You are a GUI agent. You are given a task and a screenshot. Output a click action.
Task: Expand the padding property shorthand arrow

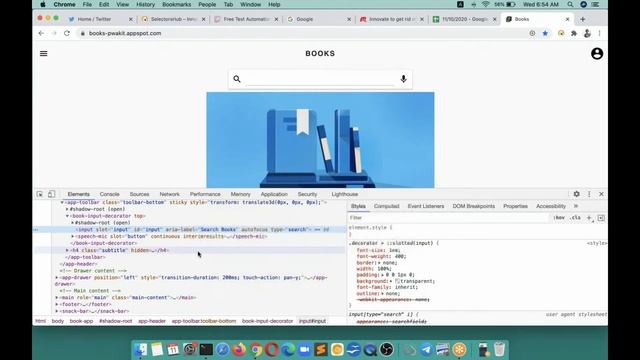click(x=382, y=275)
